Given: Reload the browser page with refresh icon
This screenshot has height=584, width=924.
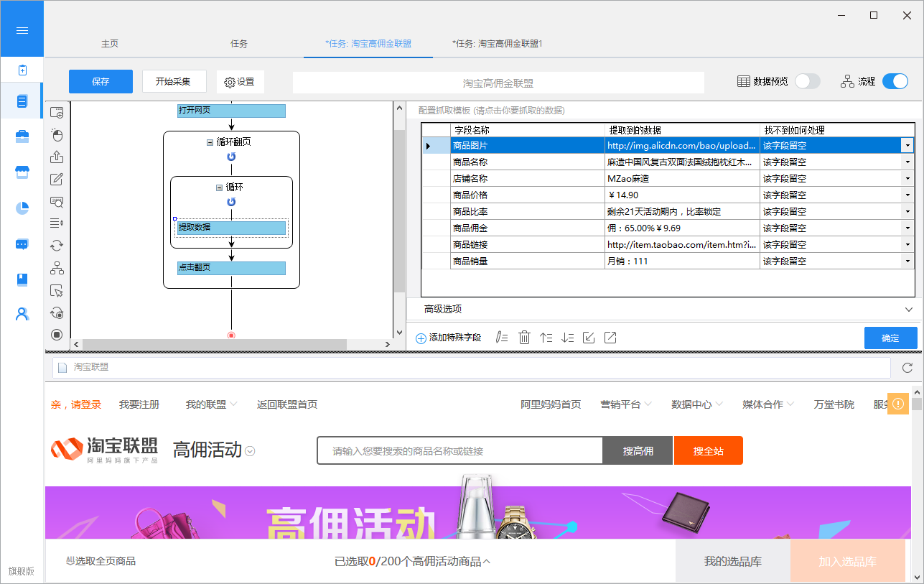Looking at the screenshot, I should [x=907, y=368].
